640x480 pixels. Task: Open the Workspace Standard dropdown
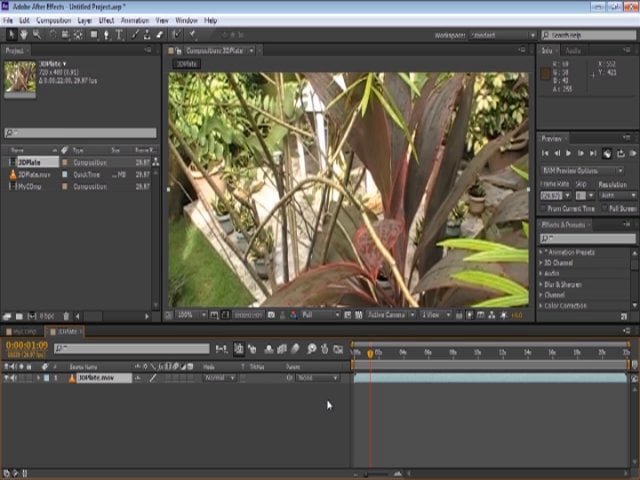click(502, 36)
